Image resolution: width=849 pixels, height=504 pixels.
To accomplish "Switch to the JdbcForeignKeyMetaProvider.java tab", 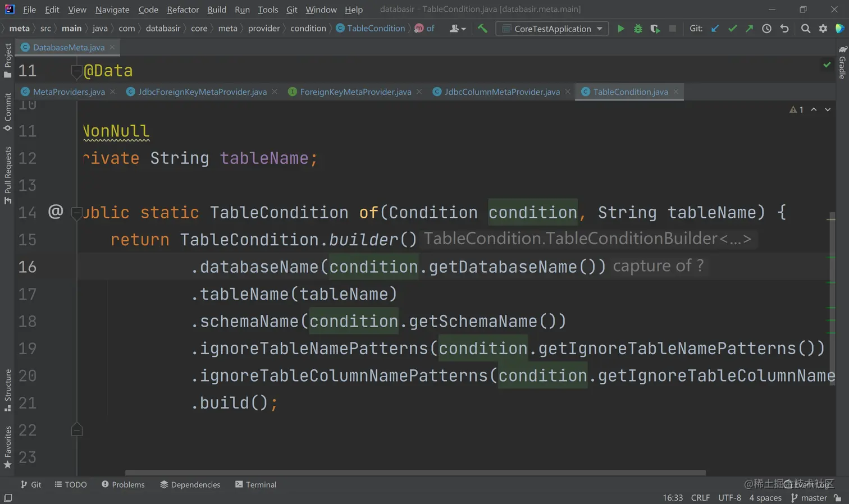I will click(202, 91).
